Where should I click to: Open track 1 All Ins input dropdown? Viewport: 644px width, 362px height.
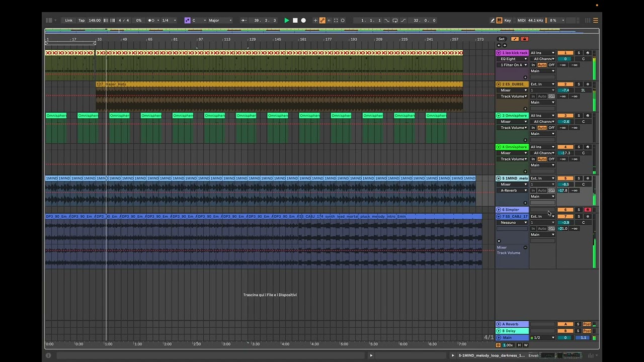coord(542,53)
